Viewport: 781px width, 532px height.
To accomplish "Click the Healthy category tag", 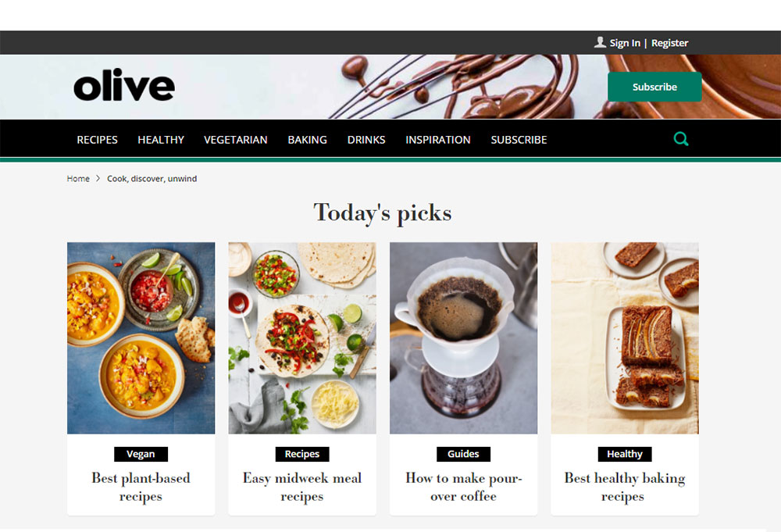I will tap(625, 454).
